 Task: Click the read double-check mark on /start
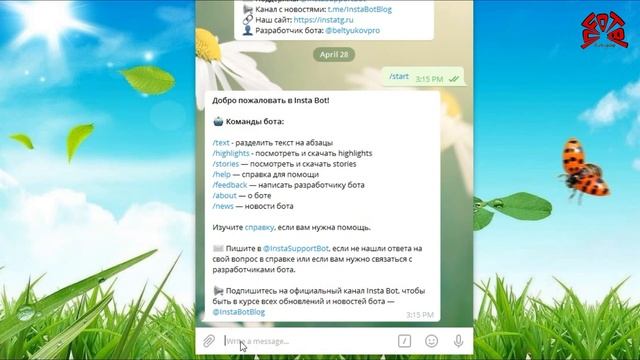[453, 79]
